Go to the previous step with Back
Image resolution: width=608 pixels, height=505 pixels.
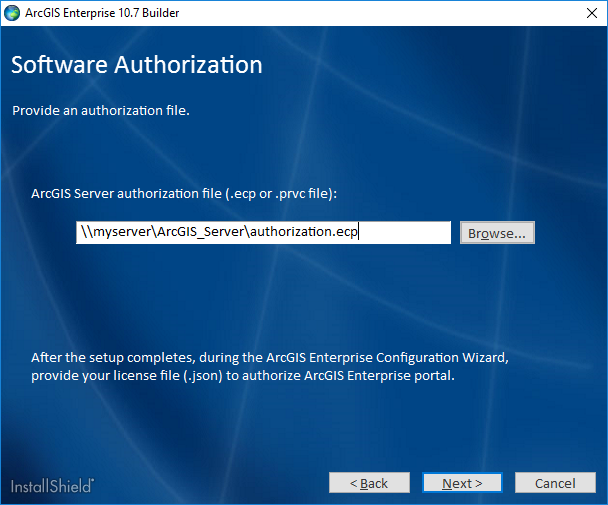[x=369, y=483]
